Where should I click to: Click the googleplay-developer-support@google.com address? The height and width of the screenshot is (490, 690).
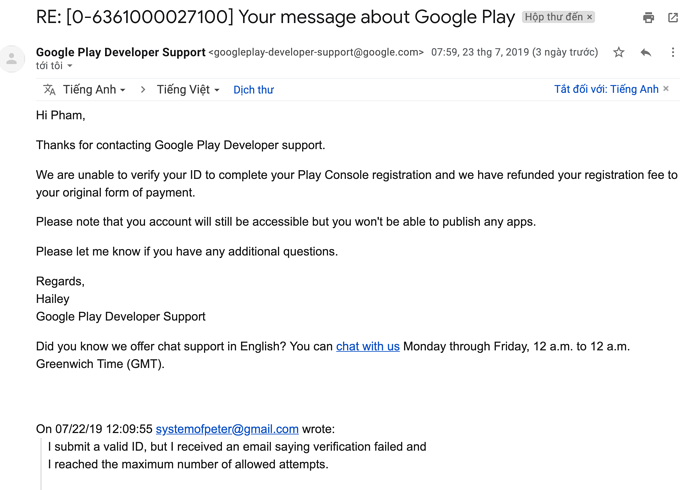tap(316, 52)
